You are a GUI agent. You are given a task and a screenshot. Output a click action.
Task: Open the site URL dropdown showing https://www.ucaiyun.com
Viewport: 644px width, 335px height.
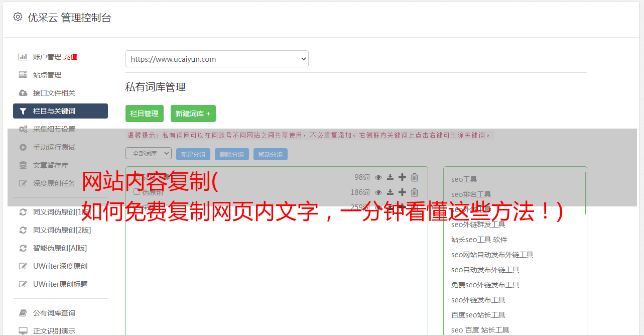tap(217, 59)
